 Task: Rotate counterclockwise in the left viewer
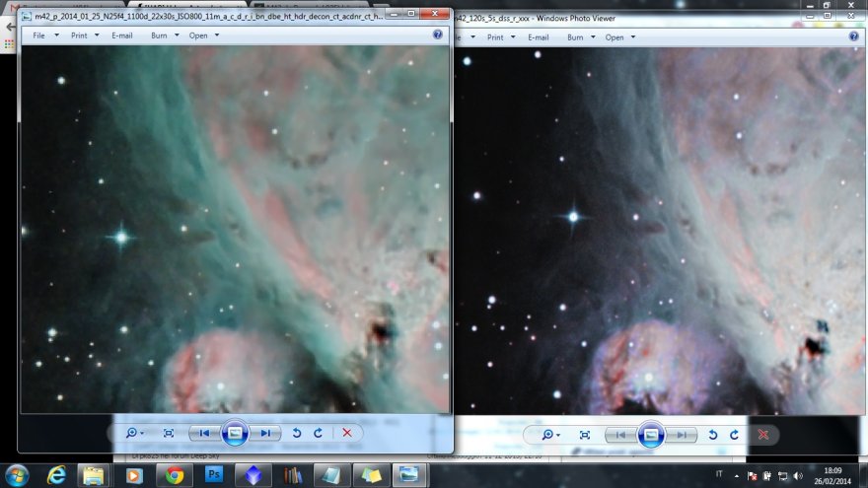297,433
